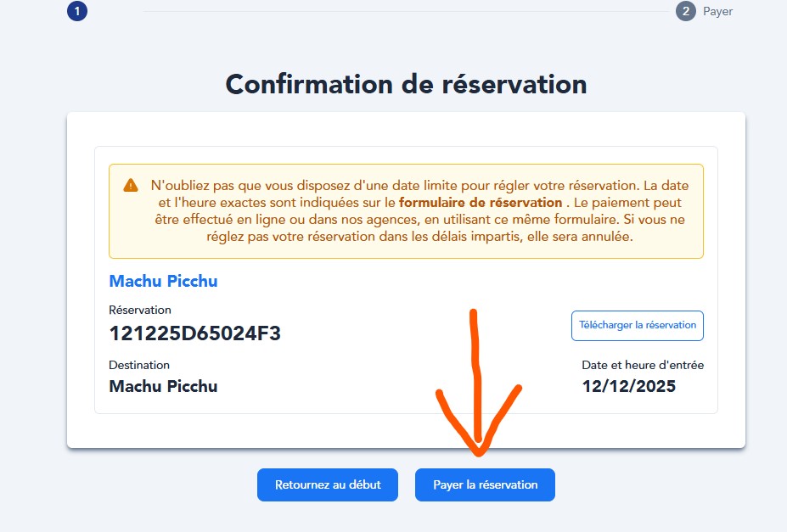Click the "Réservation" field label
This screenshot has width=787, height=532.
(140, 310)
